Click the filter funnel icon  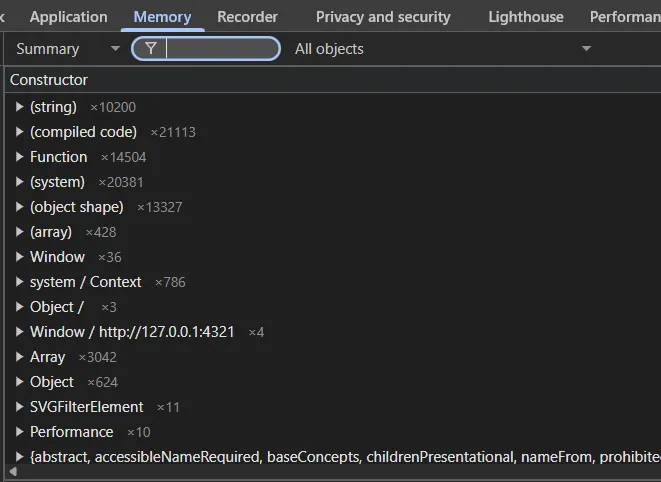[151, 49]
